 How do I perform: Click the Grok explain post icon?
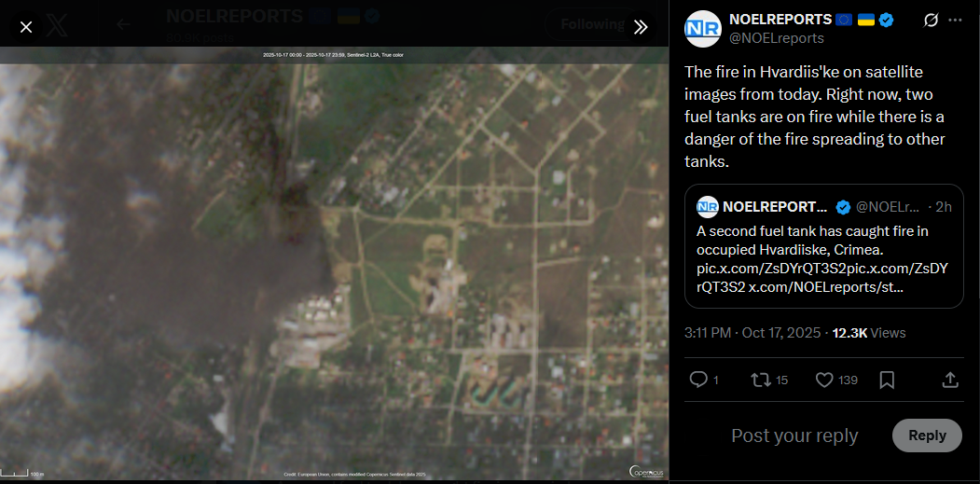coord(930,20)
